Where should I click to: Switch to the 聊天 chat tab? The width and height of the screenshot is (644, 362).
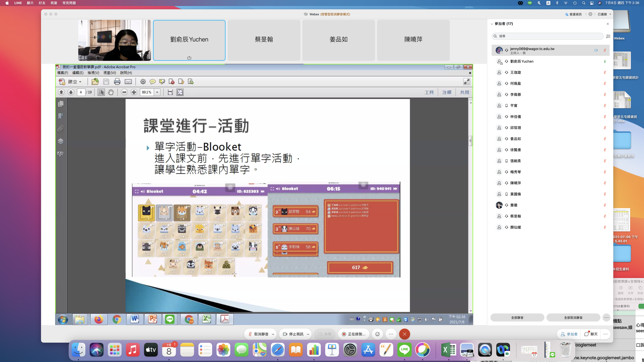pos(591,334)
